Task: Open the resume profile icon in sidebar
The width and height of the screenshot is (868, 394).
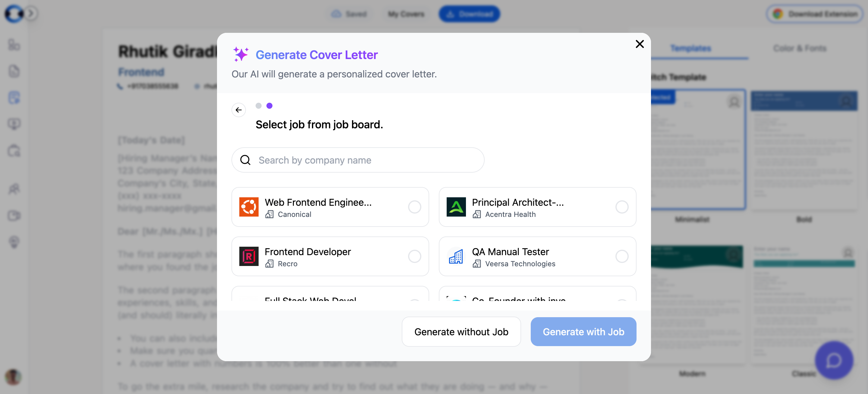Action: [14, 45]
